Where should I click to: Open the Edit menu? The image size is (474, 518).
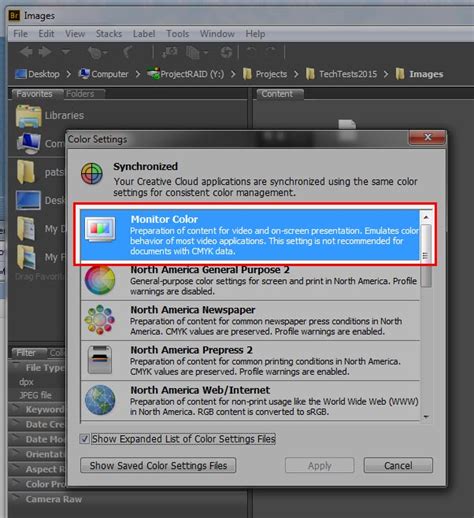point(46,34)
